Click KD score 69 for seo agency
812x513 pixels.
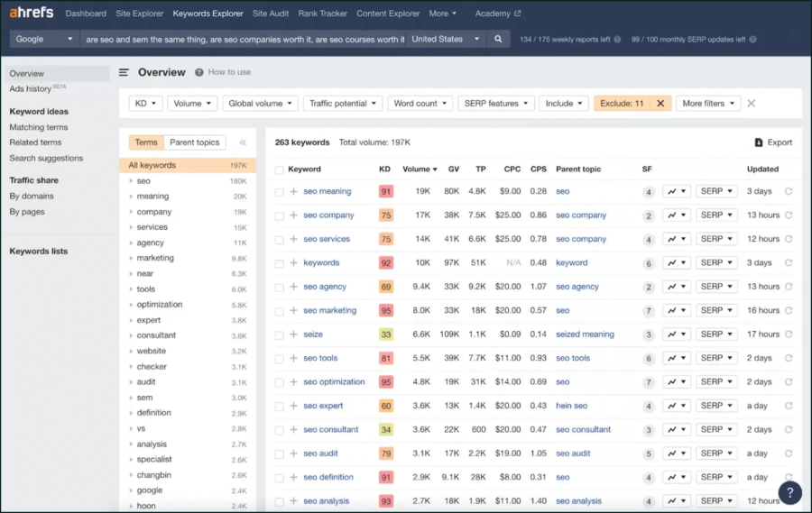pyautogui.click(x=386, y=287)
